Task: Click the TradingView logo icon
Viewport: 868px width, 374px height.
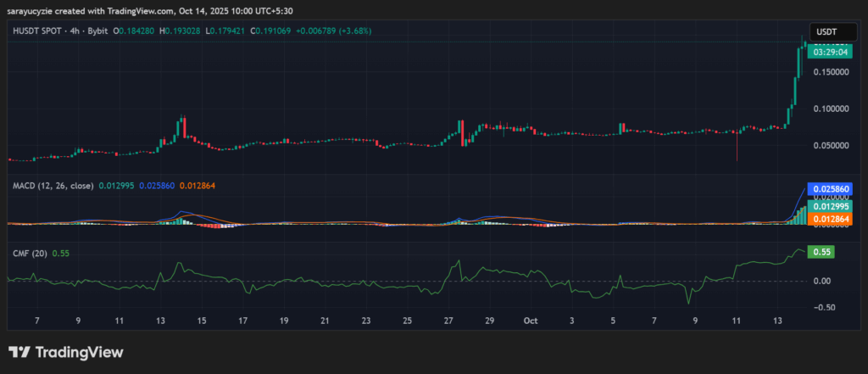Action: click(x=19, y=352)
